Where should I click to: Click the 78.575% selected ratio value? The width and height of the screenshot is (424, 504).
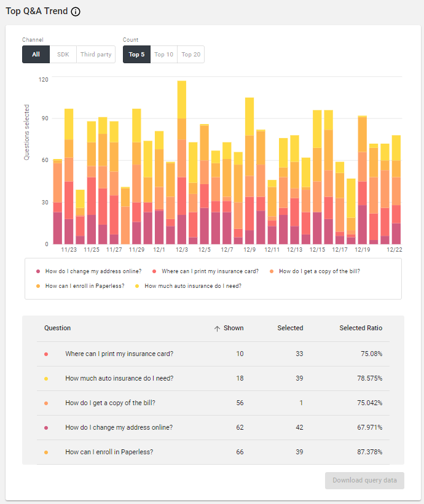pos(370,378)
